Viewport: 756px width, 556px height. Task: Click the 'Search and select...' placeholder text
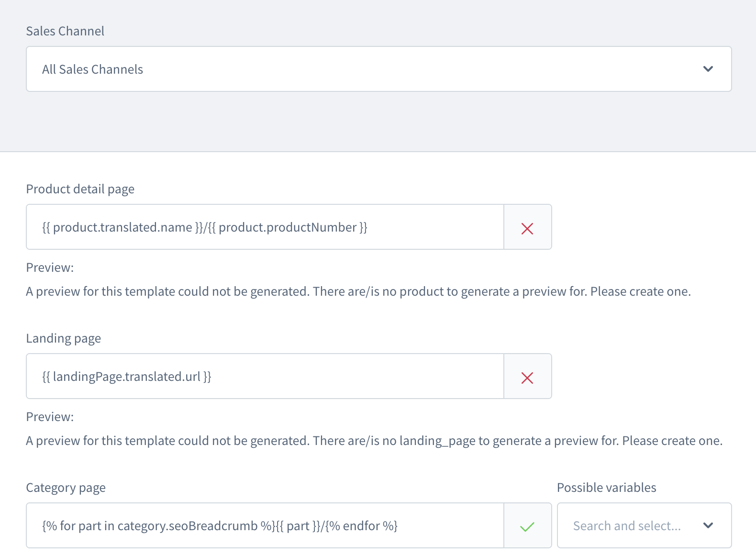(627, 526)
